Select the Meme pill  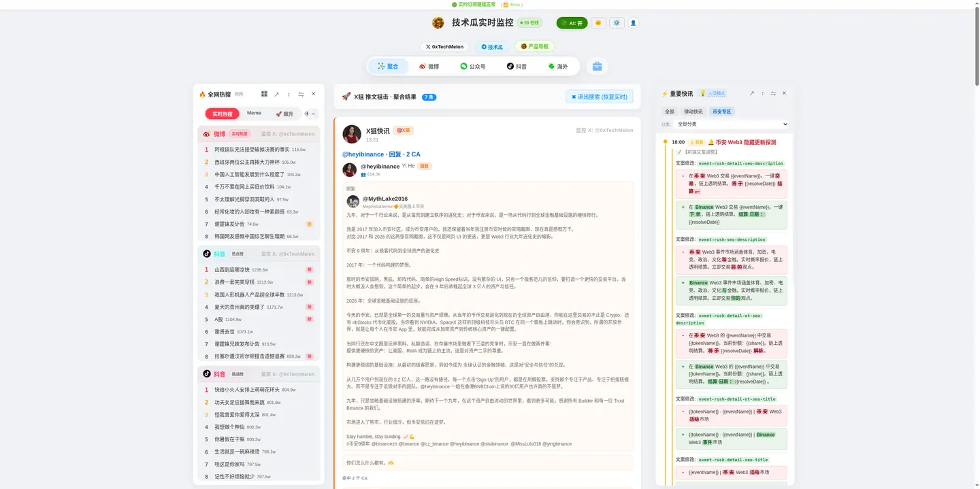pyautogui.click(x=254, y=114)
